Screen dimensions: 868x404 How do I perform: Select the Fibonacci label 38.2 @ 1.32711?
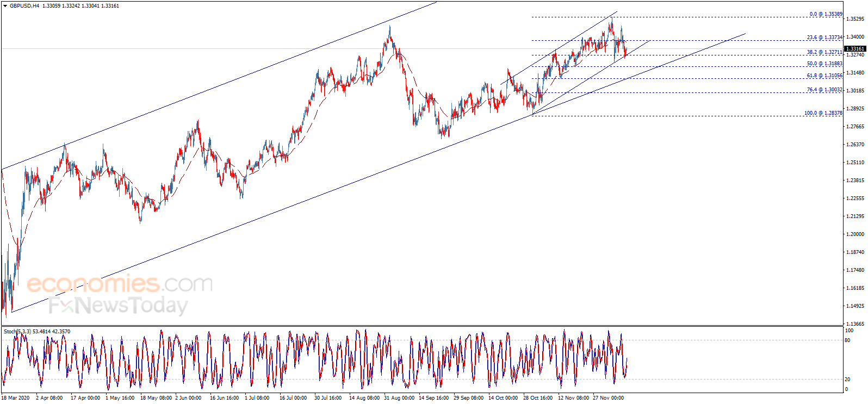click(824, 52)
